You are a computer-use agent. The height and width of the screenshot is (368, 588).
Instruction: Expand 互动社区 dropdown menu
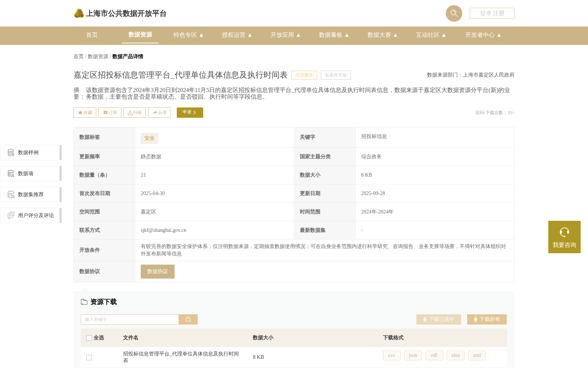pyautogui.click(x=431, y=35)
